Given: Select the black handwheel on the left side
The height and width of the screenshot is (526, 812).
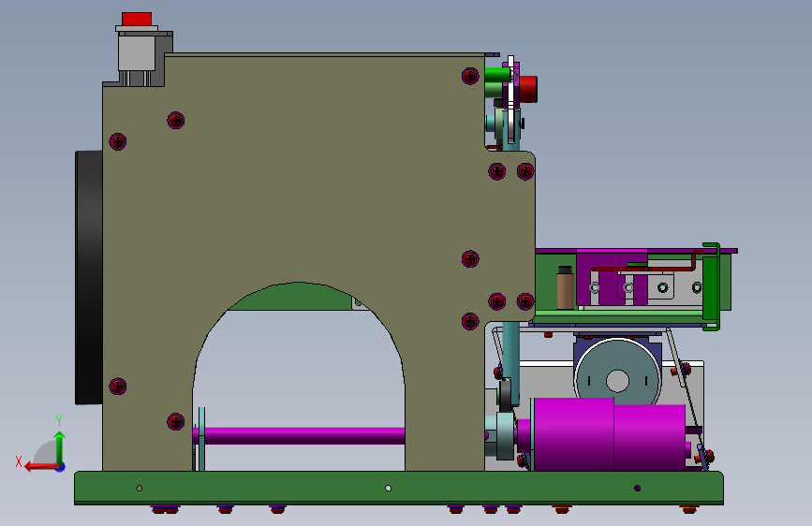Looking at the screenshot, I should [89, 277].
